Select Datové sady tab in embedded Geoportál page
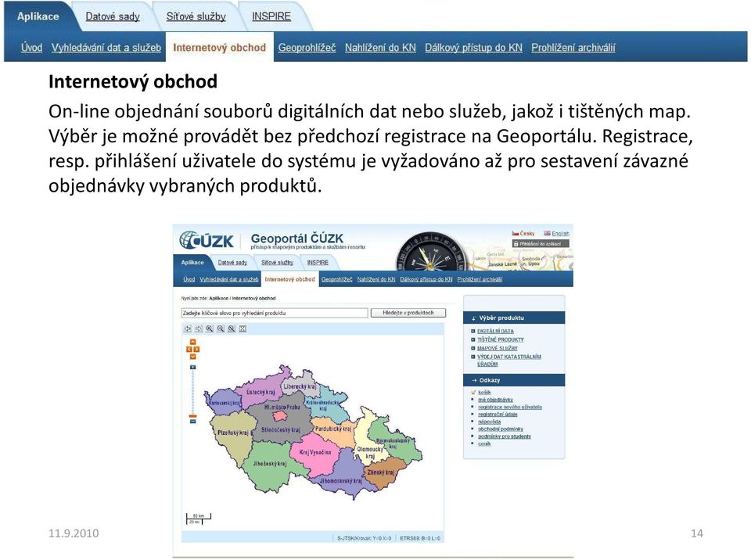Image resolution: width=751 pixels, height=560 pixels. pos(232,263)
